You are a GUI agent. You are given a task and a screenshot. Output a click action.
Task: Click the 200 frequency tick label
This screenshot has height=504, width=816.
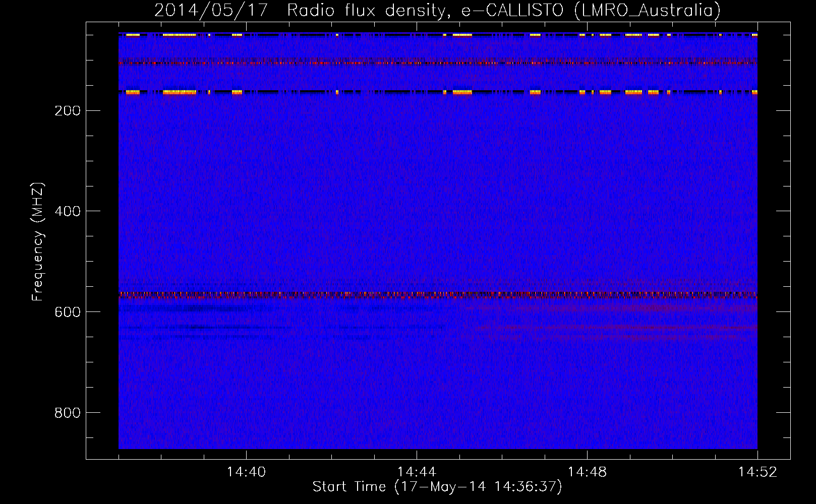68,111
